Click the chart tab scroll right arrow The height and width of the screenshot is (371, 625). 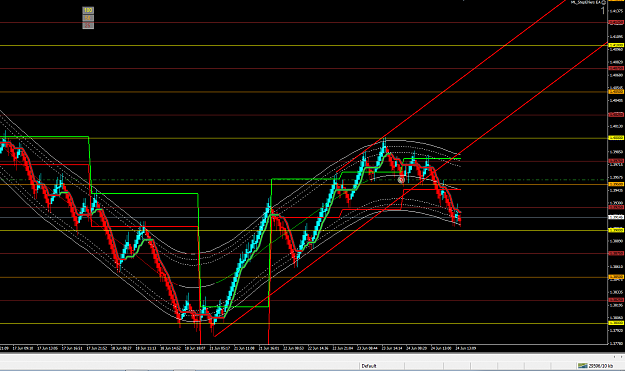coord(621,357)
